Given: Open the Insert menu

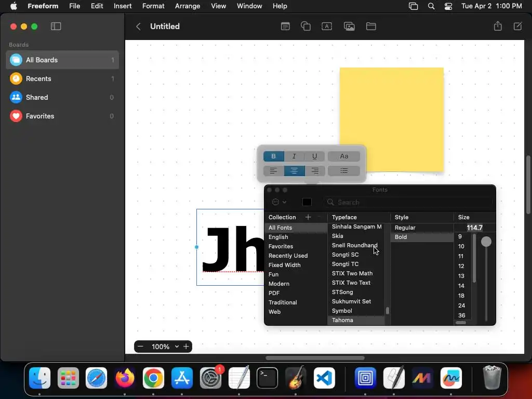Looking at the screenshot, I should click(123, 6).
